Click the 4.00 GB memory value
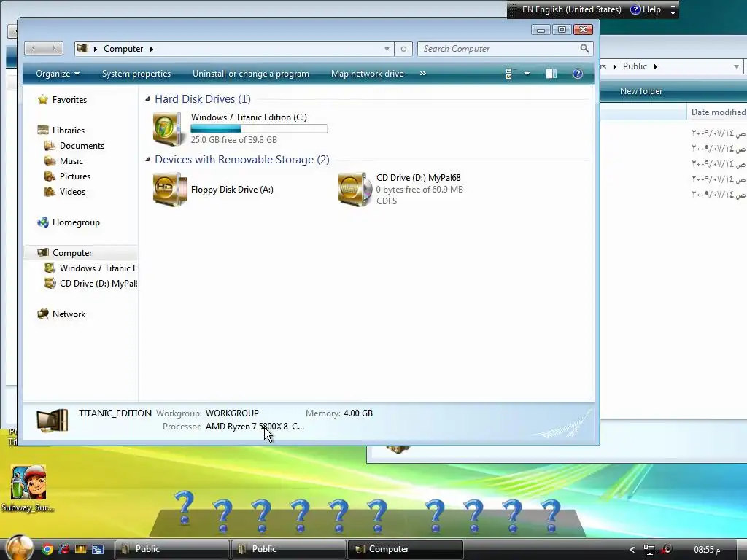This screenshot has width=747, height=560. pyautogui.click(x=358, y=413)
